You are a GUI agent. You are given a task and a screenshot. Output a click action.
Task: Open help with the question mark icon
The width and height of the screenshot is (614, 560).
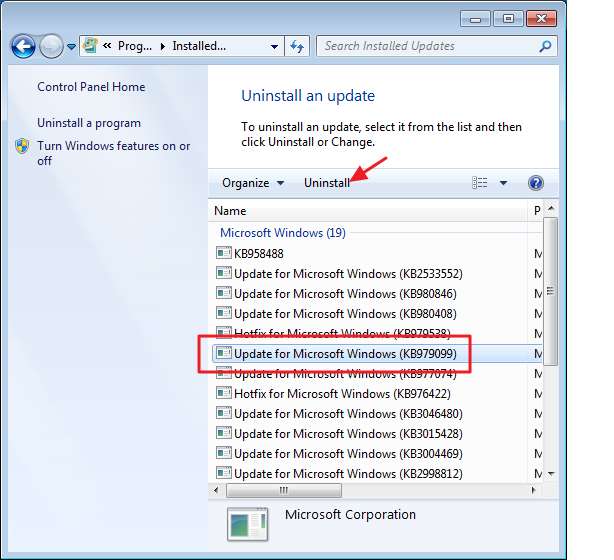point(536,183)
